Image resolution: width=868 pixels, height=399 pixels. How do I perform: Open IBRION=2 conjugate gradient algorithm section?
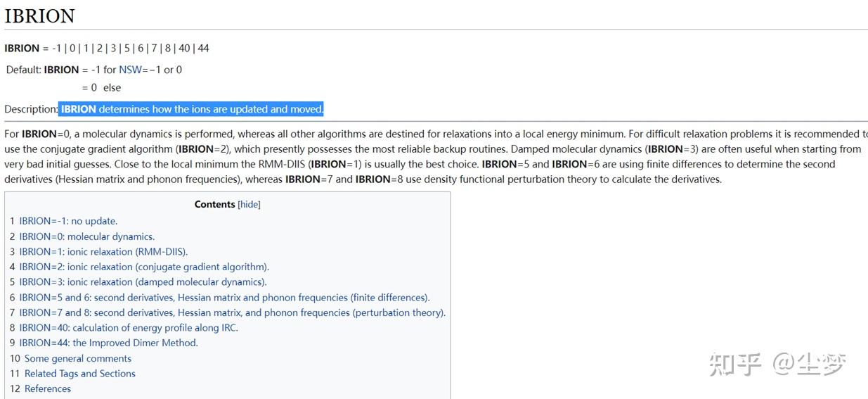coord(144,267)
